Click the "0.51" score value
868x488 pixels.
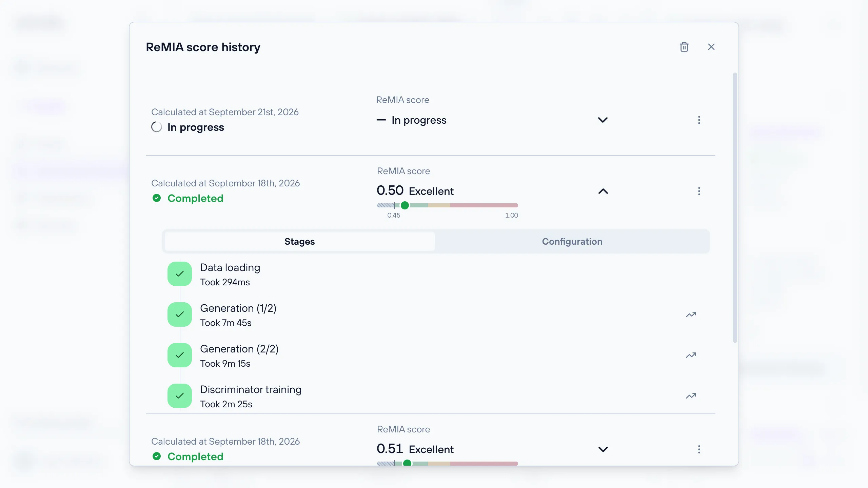pos(390,449)
